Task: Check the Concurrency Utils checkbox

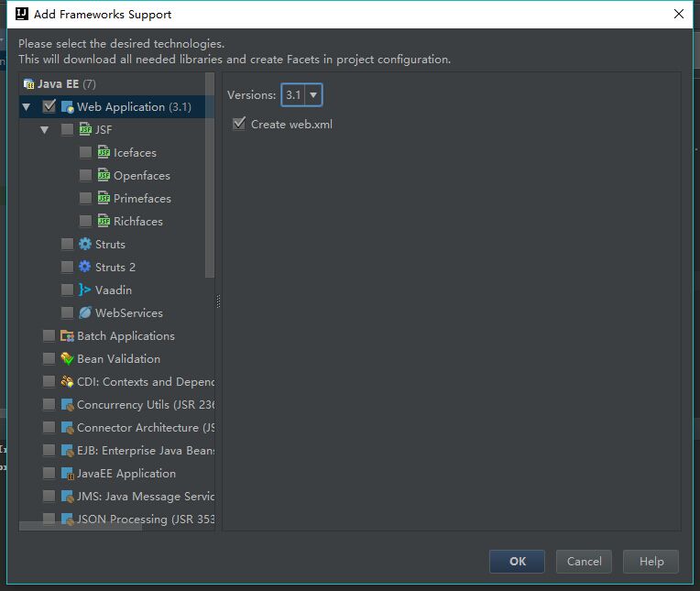Action: point(49,404)
